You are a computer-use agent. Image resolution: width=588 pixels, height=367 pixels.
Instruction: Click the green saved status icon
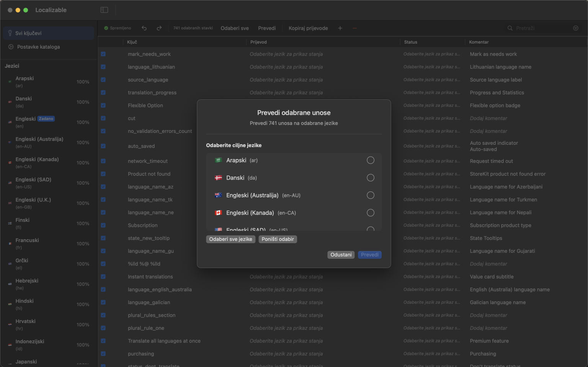click(x=106, y=28)
